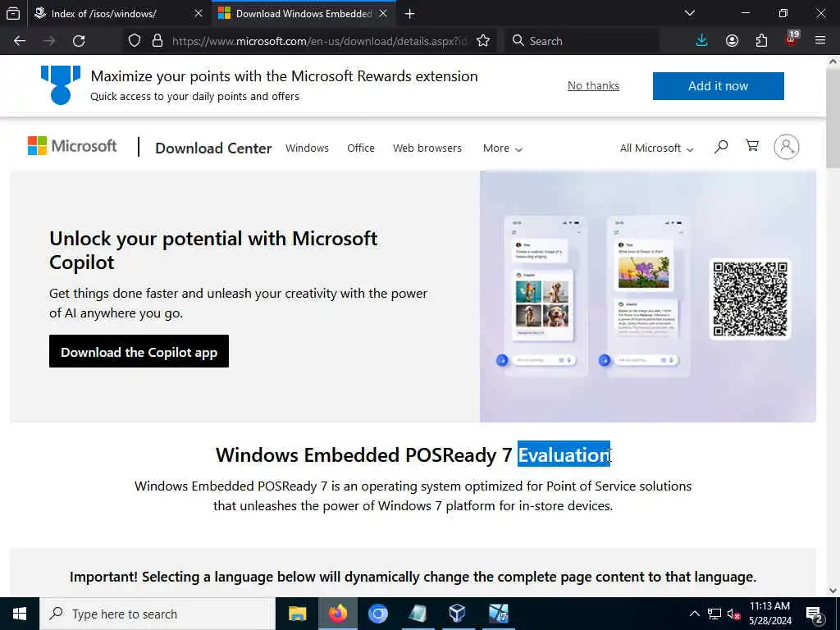The height and width of the screenshot is (630, 840).
Task: Click the Unlock your potential with Microsoft Copilot heading
Action: coord(213,250)
